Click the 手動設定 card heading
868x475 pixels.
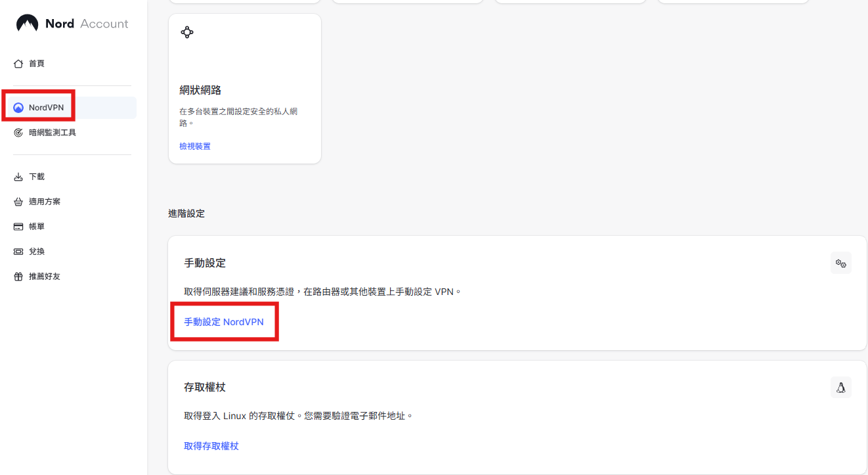(205, 263)
